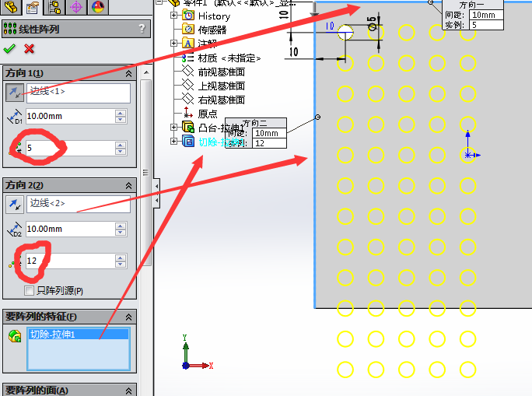The image size is (532, 396).
Task: Click the property panel scroll up arrow
Action: (146, 72)
